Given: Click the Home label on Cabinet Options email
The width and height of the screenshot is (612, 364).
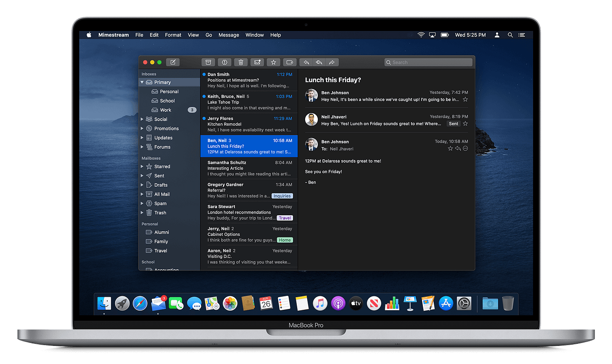Looking at the screenshot, I should 285,240.
